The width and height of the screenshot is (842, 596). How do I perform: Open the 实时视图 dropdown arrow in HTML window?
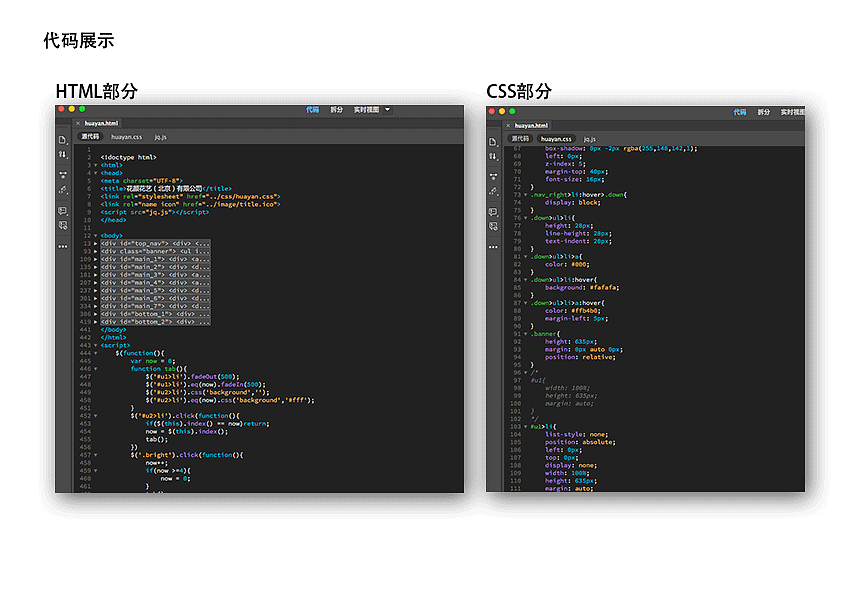387,110
